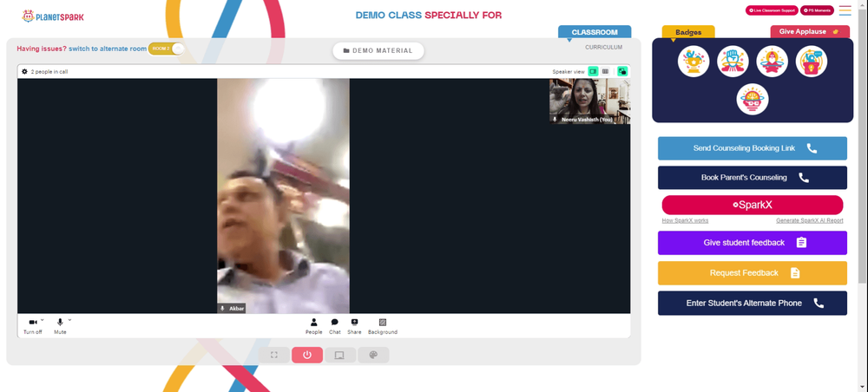
Task: Toggle the Room 2 switch
Action: (x=166, y=49)
